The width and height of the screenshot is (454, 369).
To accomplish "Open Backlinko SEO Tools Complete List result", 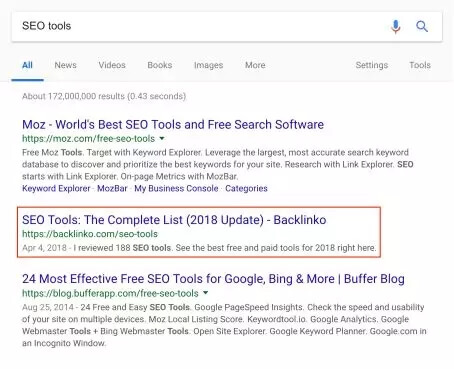I will tap(174, 220).
